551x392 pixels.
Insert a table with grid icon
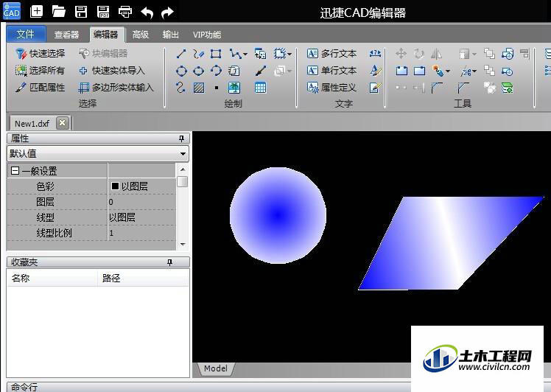coord(260,88)
